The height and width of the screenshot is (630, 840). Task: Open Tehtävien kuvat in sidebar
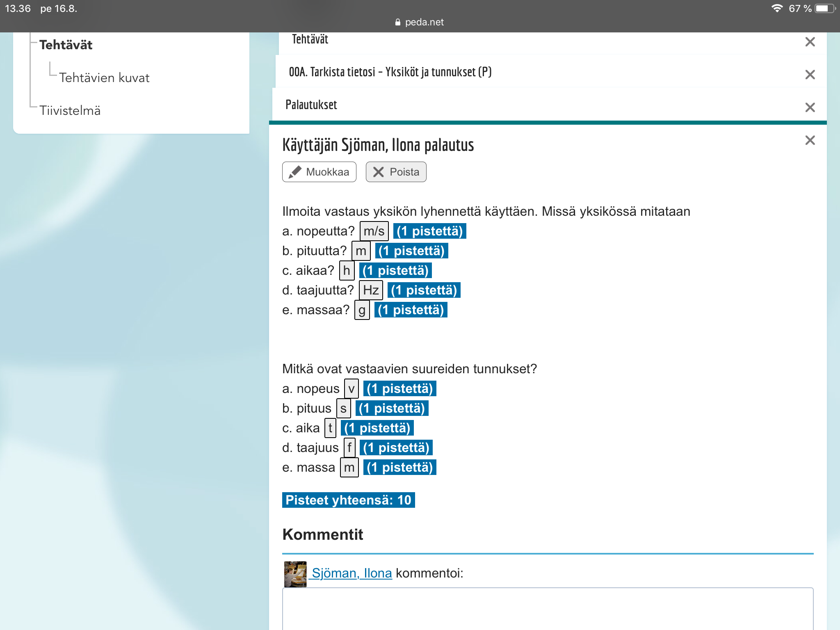pyautogui.click(x=104, y=78)
